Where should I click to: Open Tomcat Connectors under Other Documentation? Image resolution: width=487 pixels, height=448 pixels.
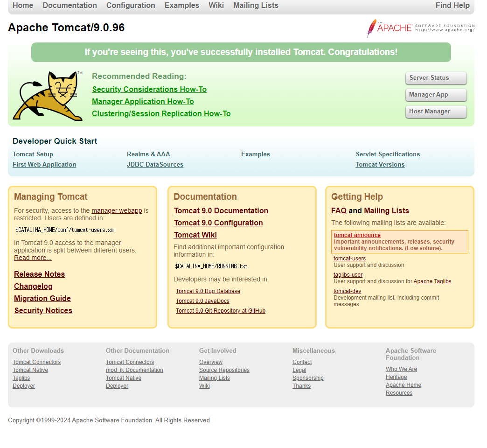(x=130, y=362)
